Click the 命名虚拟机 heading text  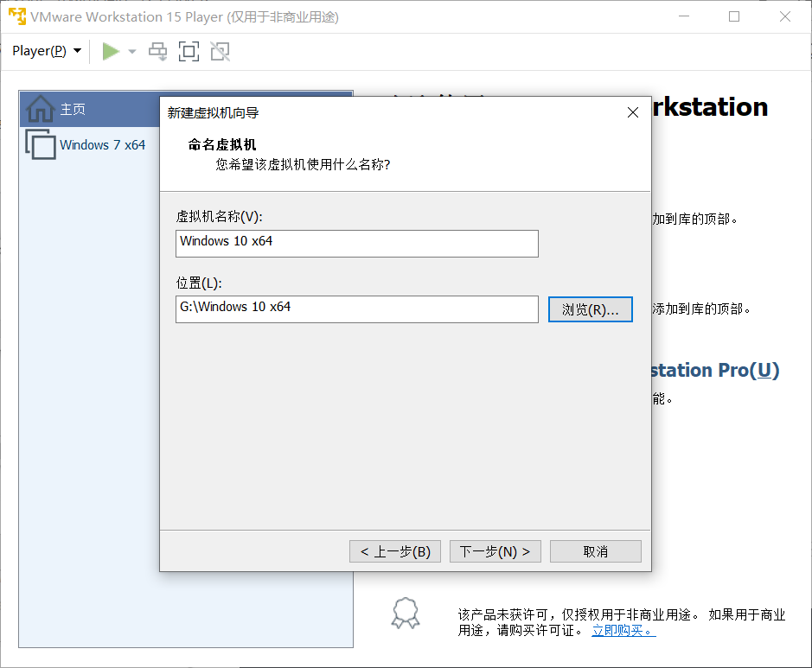click(222, 145)
